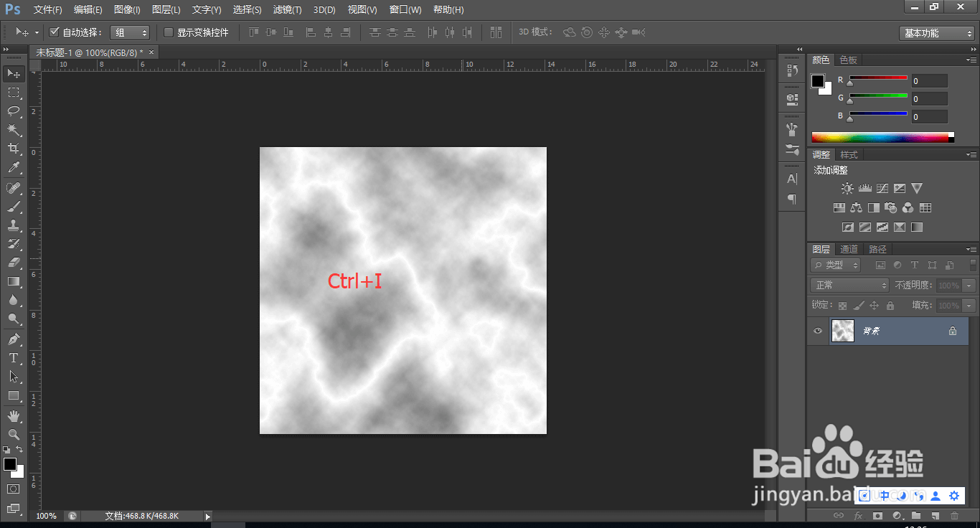Add a layer mask
This screenshot has height=528, width=980.
click(877, 516)
